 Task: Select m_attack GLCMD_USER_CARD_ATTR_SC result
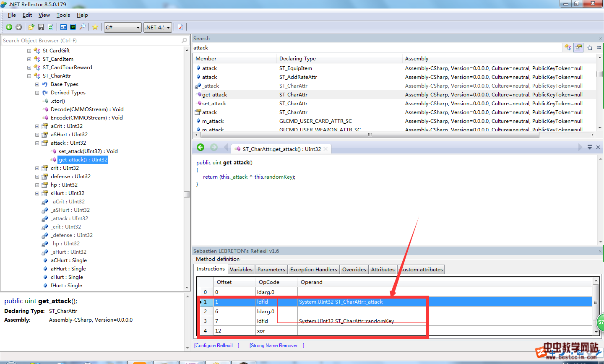coord(394,121)
